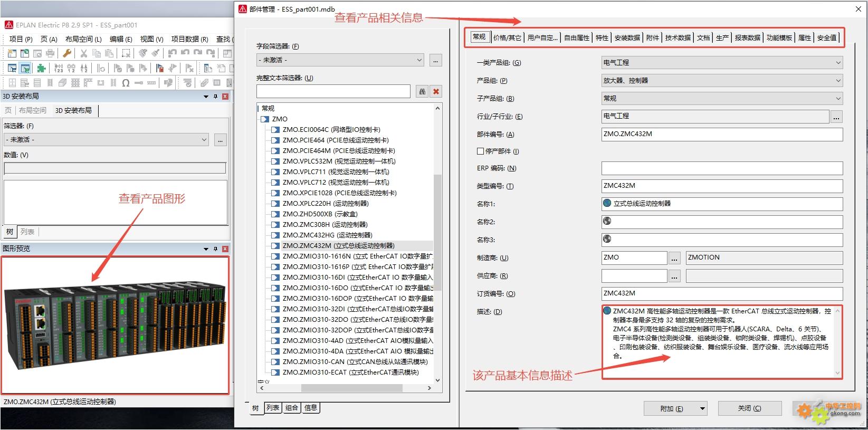
Task: Click the scissors cut icon
Action: (83, 53)
